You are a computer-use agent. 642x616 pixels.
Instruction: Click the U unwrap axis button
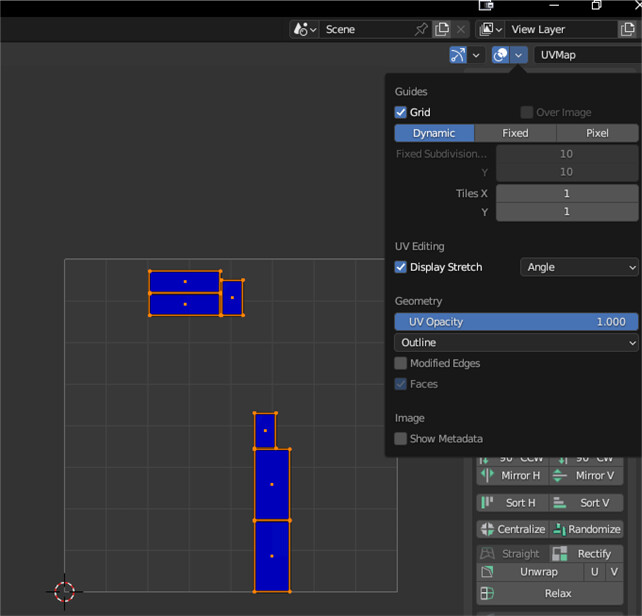pyautogui.click(x=595, y=572)
